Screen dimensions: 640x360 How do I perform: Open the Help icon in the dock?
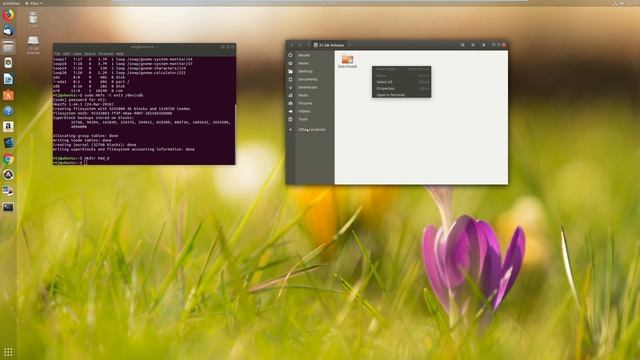[8, 111]
